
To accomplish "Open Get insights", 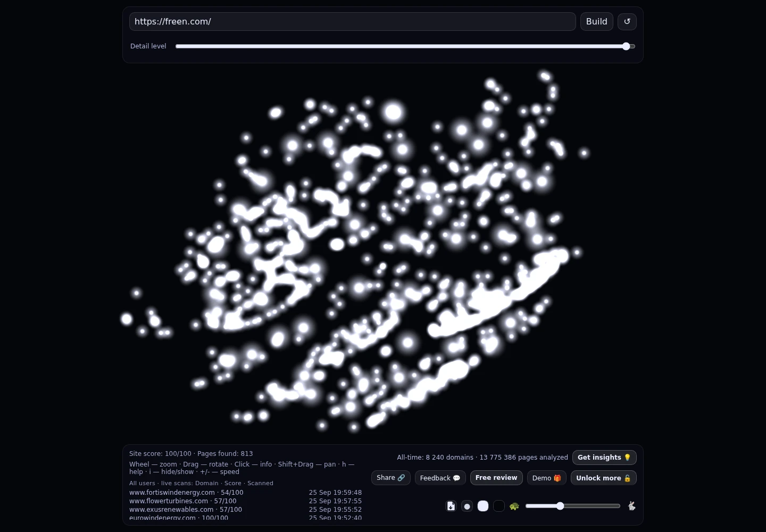I will 604,458.
